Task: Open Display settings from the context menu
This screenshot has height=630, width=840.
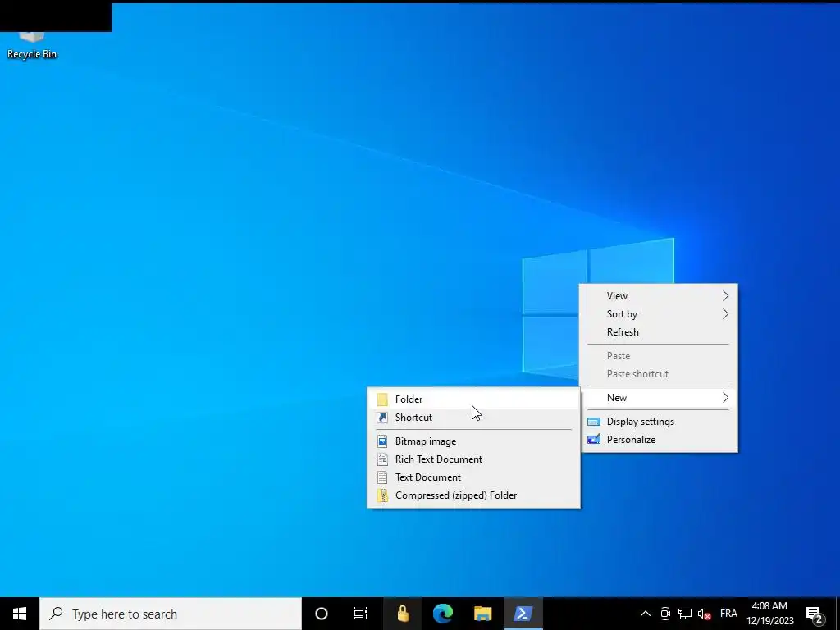Action: pyautogui.click(x=659, y=422)
